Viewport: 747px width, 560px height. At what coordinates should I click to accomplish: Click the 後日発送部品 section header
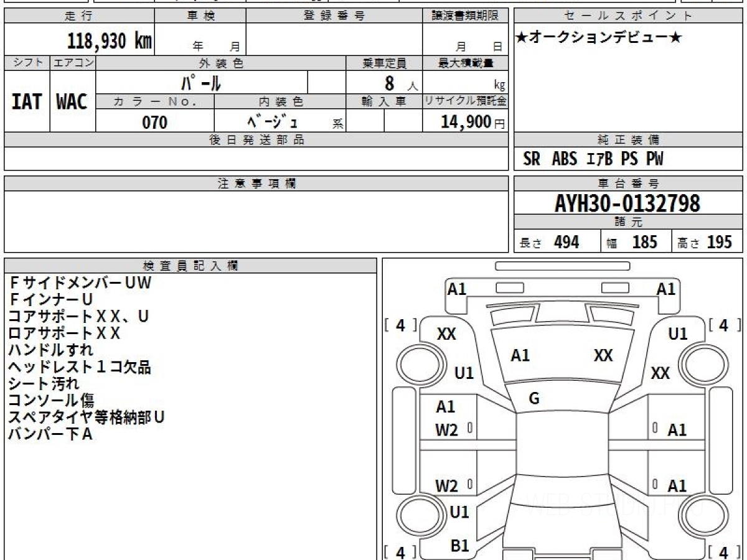point(256,140)
